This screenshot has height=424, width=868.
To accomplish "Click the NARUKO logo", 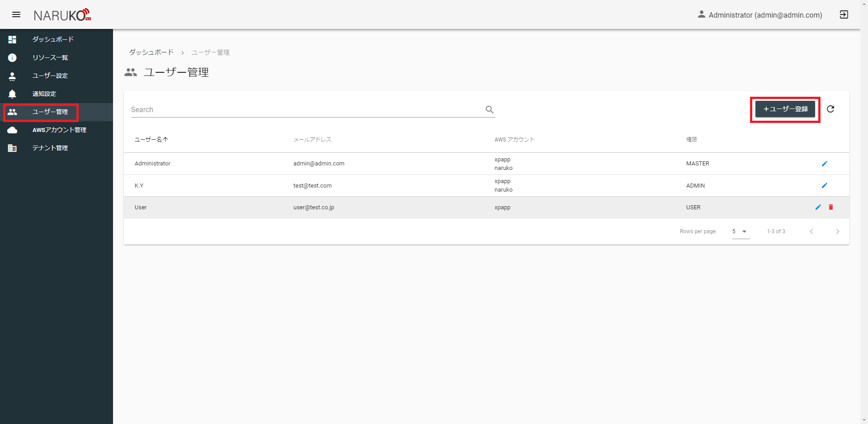I will coord(62,15).
